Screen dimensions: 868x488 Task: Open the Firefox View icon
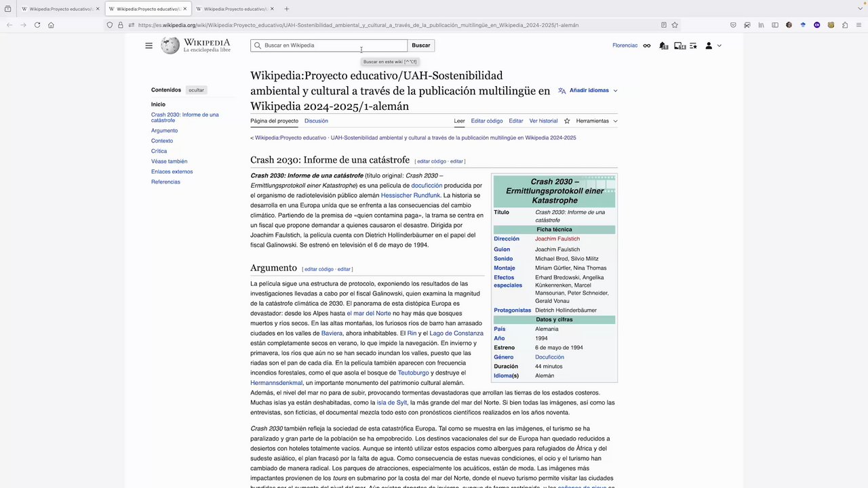7,9
